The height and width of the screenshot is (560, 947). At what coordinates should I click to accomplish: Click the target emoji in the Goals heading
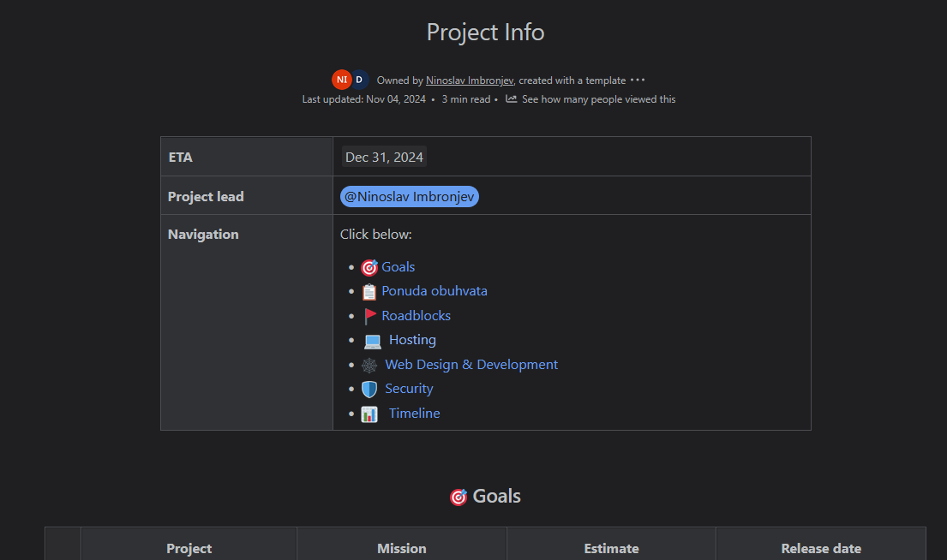pyautogui.click(x=459, y=497)
